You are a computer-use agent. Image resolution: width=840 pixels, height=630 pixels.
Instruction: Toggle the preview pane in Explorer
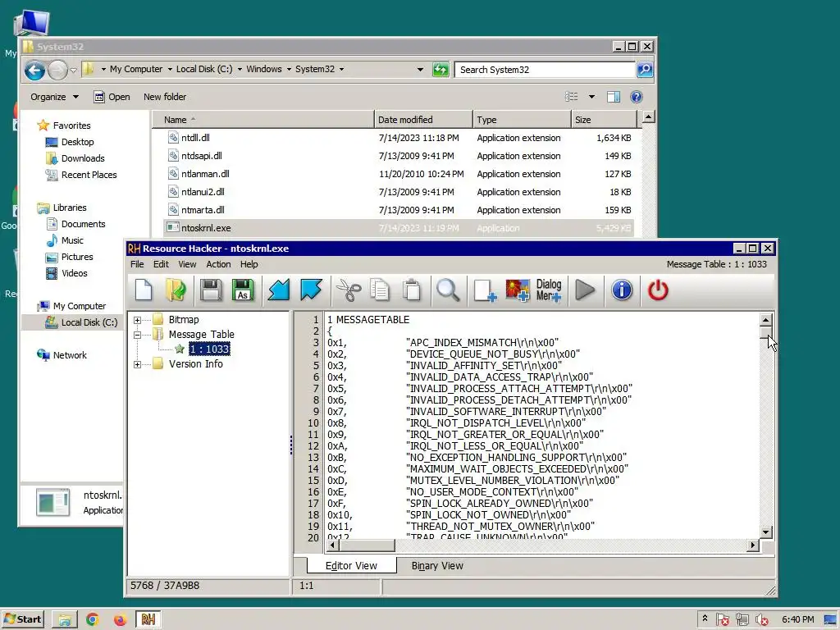[614, 97]
